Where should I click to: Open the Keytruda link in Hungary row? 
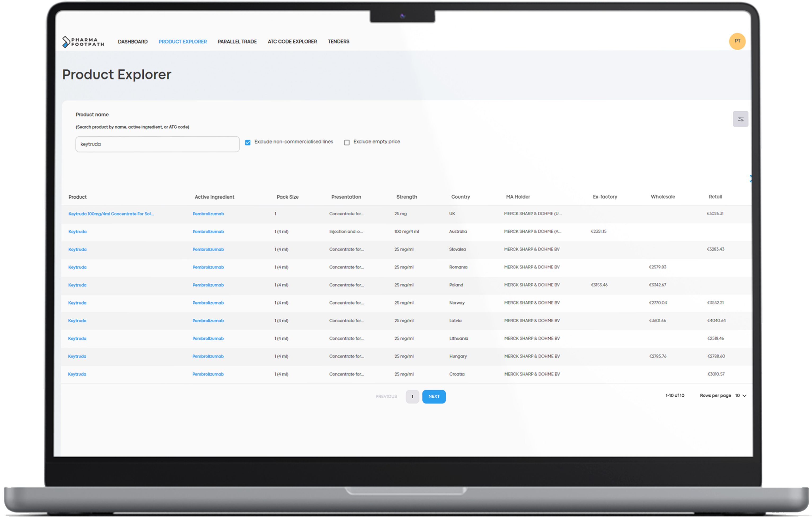(x=77, y=356)
